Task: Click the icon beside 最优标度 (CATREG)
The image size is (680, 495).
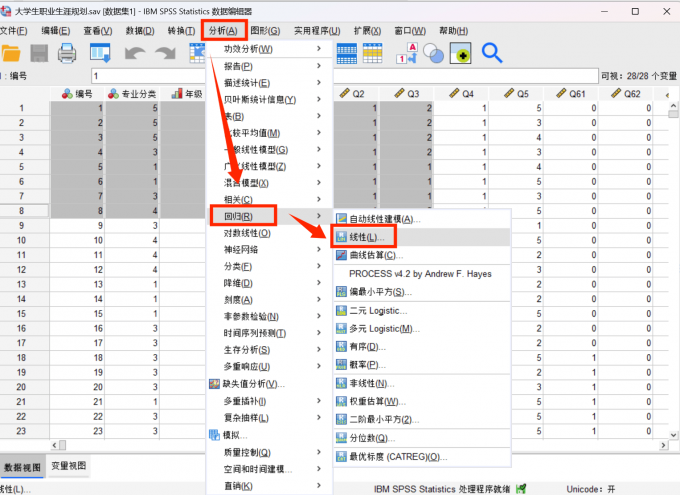Action: pyautogui.click(x=341, y=457)
